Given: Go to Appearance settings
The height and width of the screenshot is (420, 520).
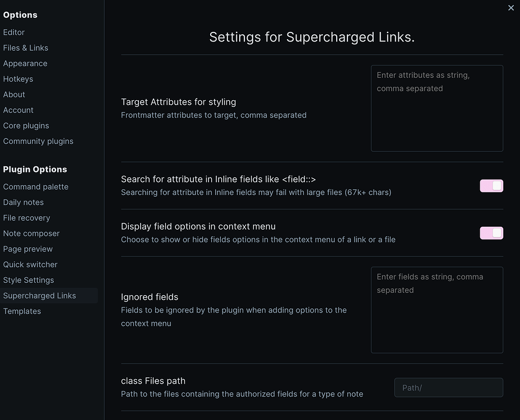Looking at the screenshot, I should pos(25,63).
